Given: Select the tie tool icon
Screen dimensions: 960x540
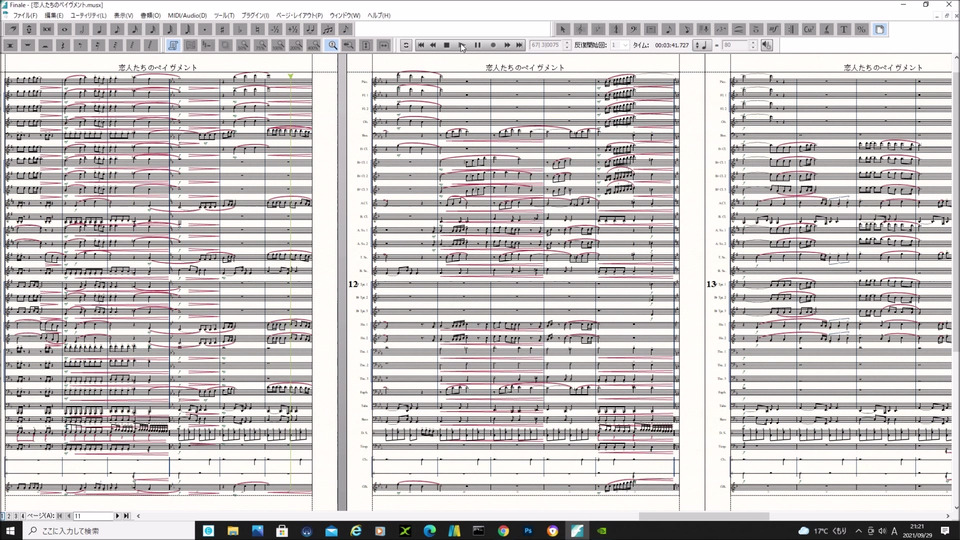Looking at the screenshot, I should pyautogui.click(x=310, y=29).
